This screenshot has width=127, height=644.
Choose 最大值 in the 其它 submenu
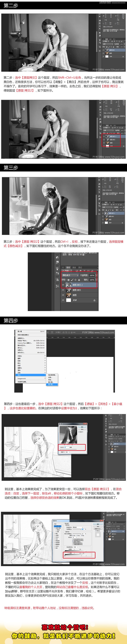(x=52, y=382)
